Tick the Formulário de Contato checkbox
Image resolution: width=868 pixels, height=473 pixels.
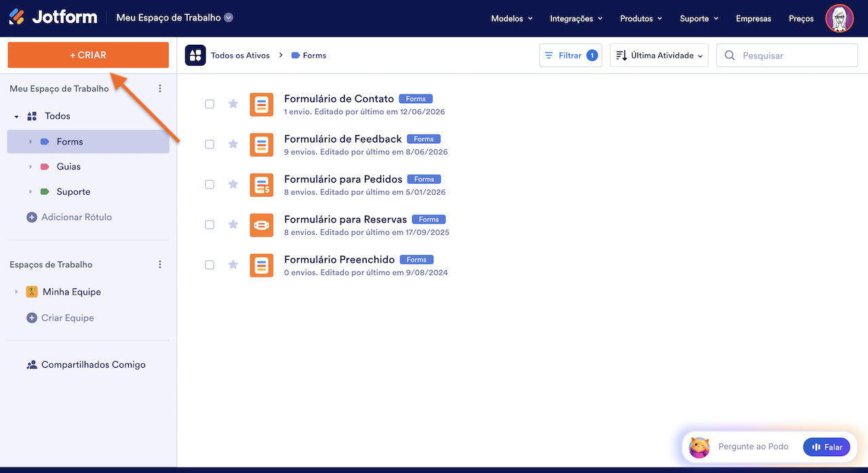tap(210, 104)
